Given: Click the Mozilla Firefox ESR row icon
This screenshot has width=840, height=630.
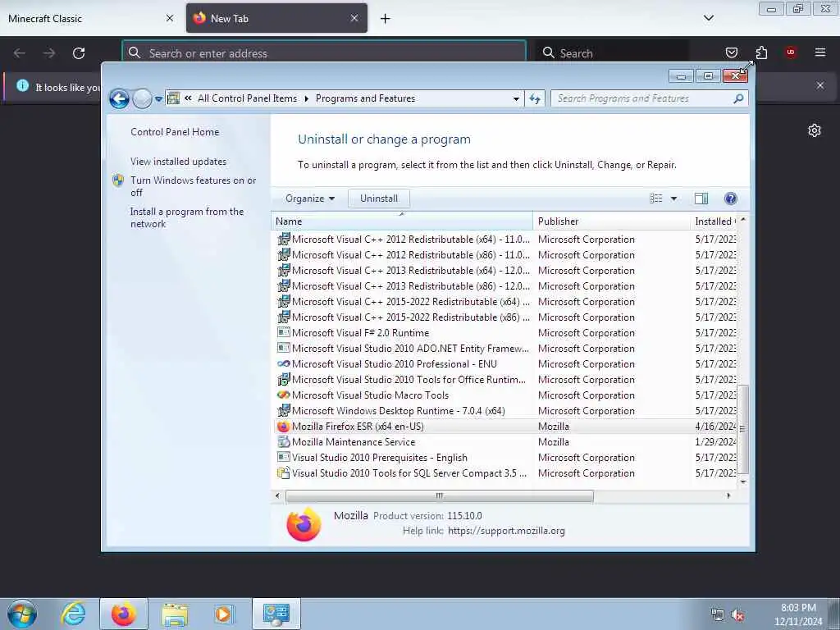Looking at the screenshot, I should (x=283, y=427).
